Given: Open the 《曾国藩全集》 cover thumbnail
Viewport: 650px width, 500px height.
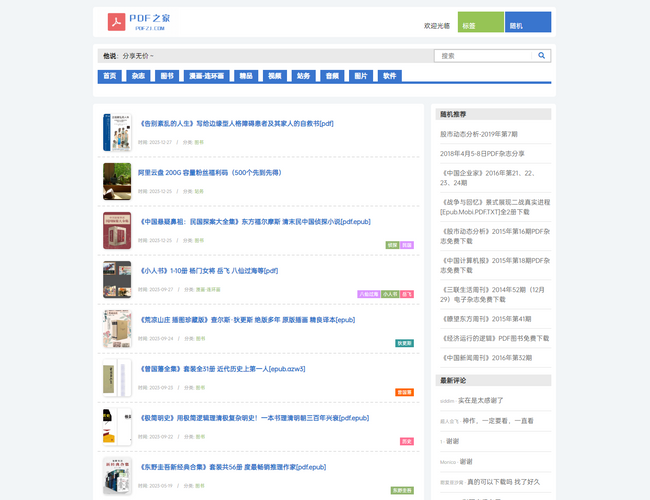Looking at the screenshot, I should coord(117,377).
